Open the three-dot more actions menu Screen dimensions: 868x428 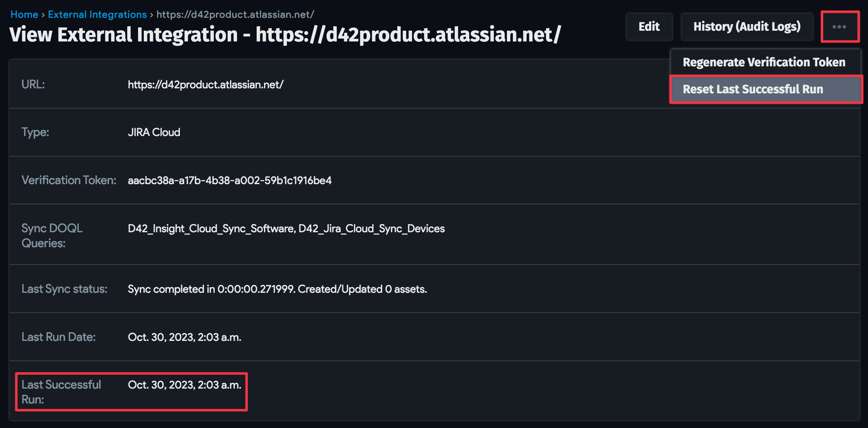pos(839,27)
